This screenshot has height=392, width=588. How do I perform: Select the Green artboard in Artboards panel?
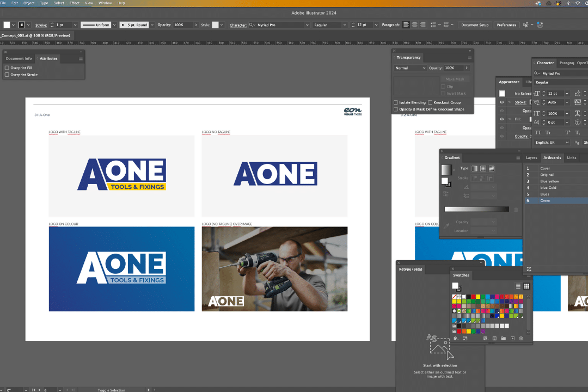tap(545, 200)
